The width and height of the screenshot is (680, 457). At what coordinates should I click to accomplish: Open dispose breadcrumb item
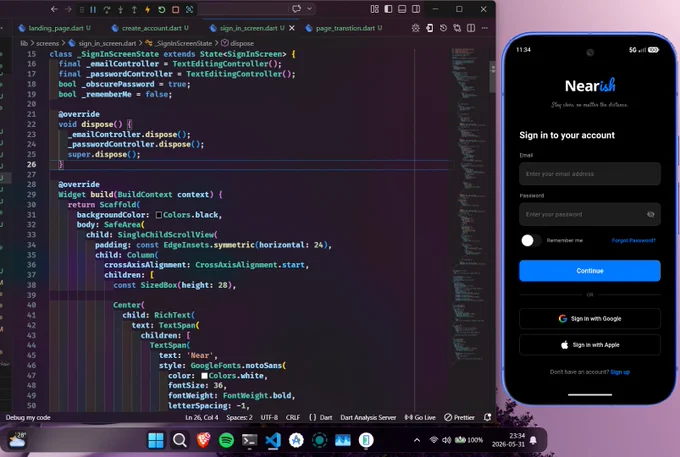tap(242, 43)
